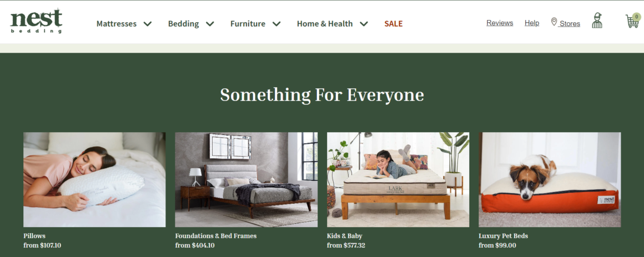
Task: Open the account person icon
Action: click(597, 21)
